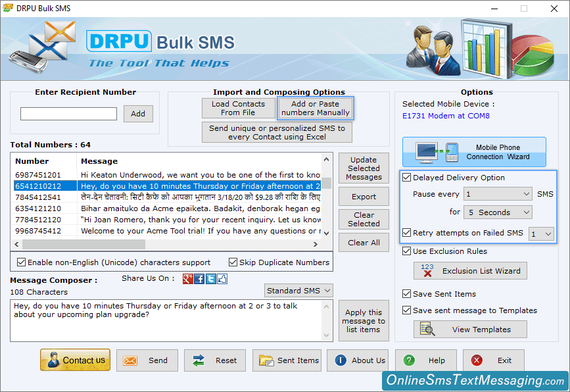Uncheck Delayed Delivery Option
This screenshot has height=392, width=570.
pyautogui.click(x=407, y=178)
